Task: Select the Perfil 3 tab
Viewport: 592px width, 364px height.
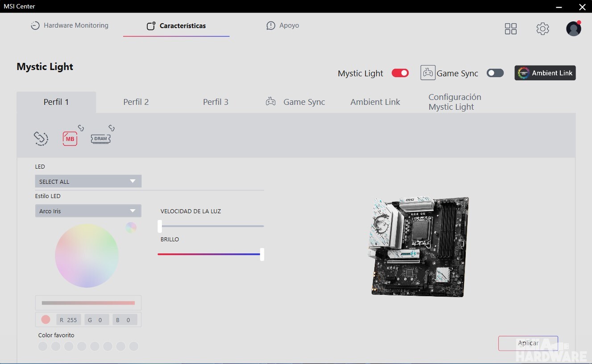Action: point(215,102)
